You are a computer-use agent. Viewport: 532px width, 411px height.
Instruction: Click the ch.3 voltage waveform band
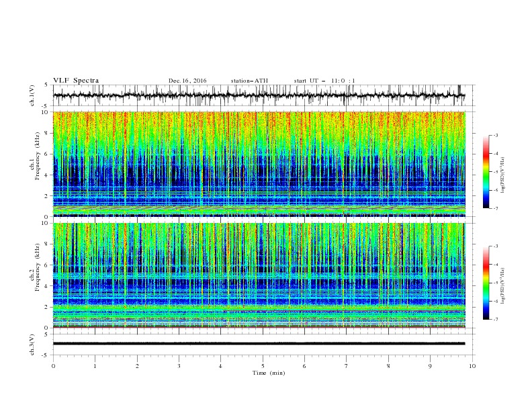point(259,344)
